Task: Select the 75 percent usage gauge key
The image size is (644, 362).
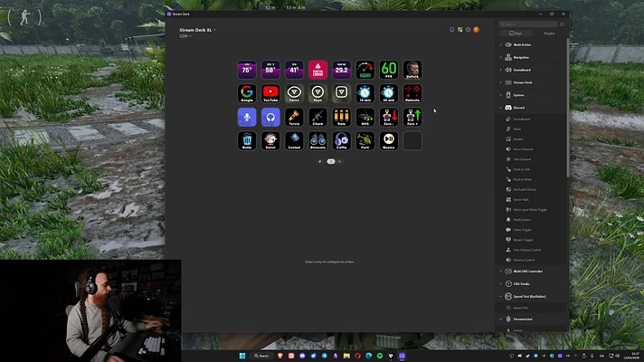Action: coord(247,70)
